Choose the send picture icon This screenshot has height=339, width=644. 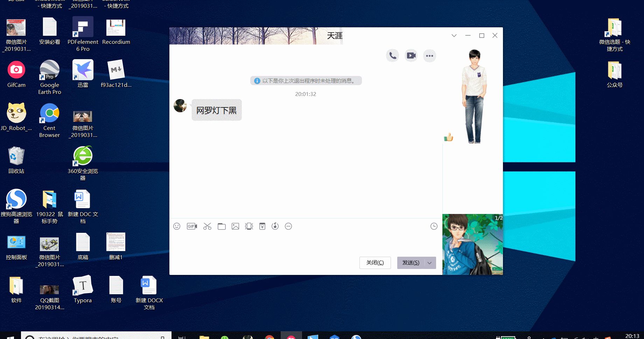click(x=235, y=226)
